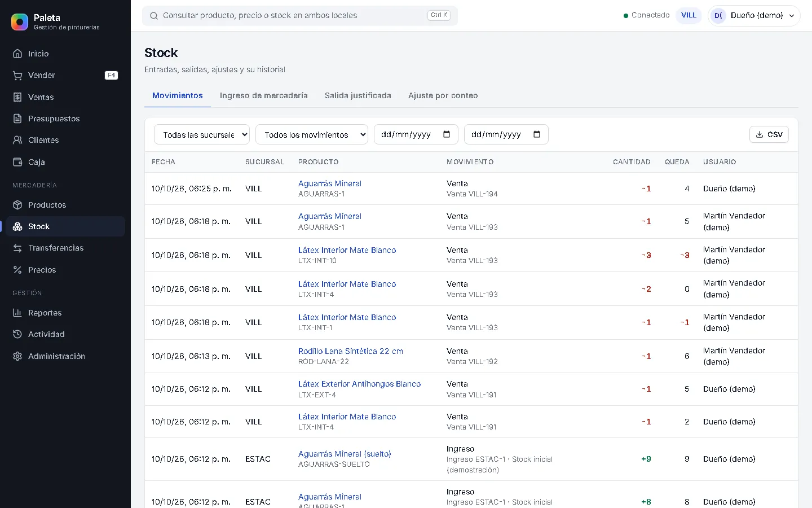The height and width of the screenshot is (508, 812).
Task: Expand the Todas las sucursales dropdown
Action: click(x=202, y=135)
